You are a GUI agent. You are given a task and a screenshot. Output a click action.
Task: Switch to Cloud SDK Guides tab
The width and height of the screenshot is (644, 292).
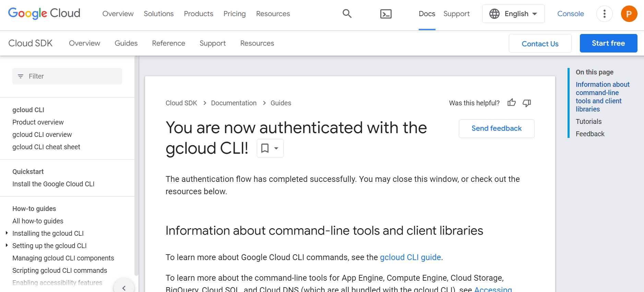click(x=126, y=43)
